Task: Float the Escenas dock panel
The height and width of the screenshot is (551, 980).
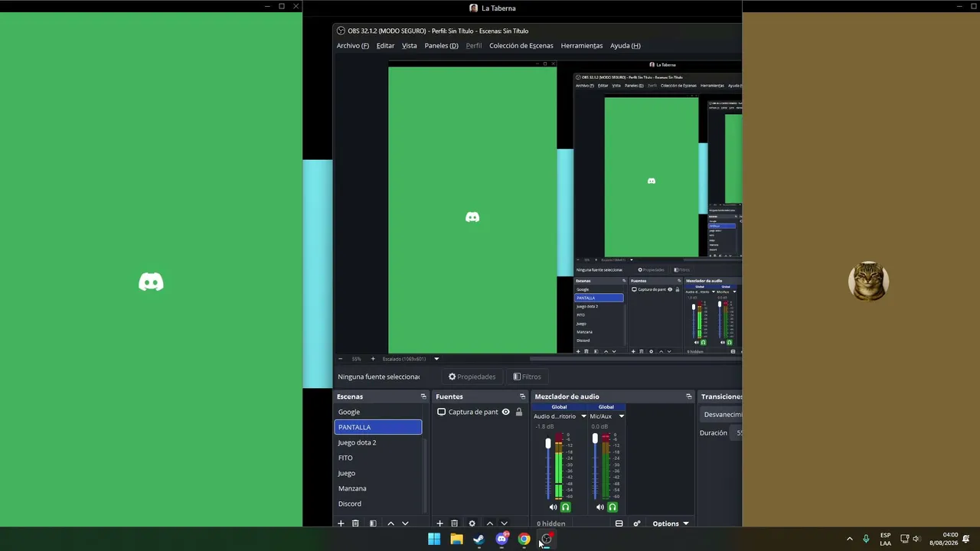Action: (x=423, y=396)
